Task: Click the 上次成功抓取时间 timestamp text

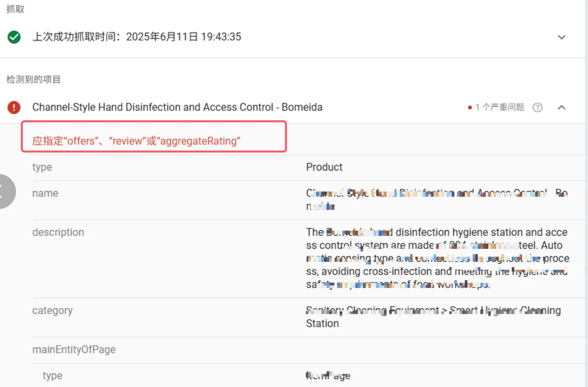Action: click(x=137, y=37)
